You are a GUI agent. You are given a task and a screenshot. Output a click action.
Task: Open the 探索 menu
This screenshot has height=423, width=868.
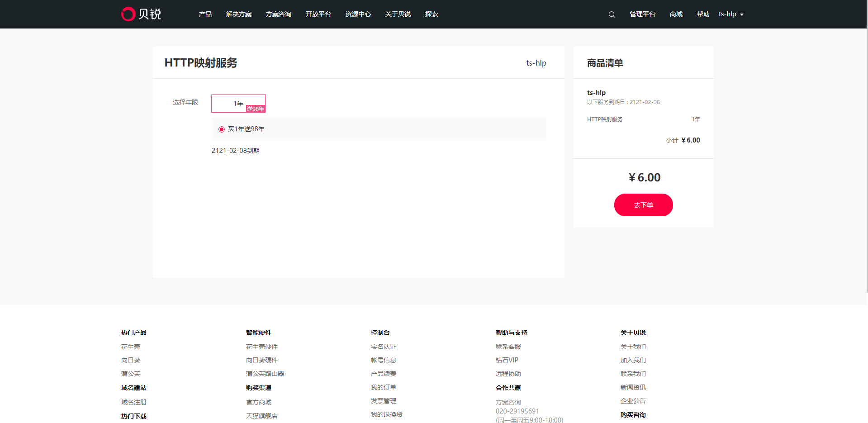(x=432, y=14)
